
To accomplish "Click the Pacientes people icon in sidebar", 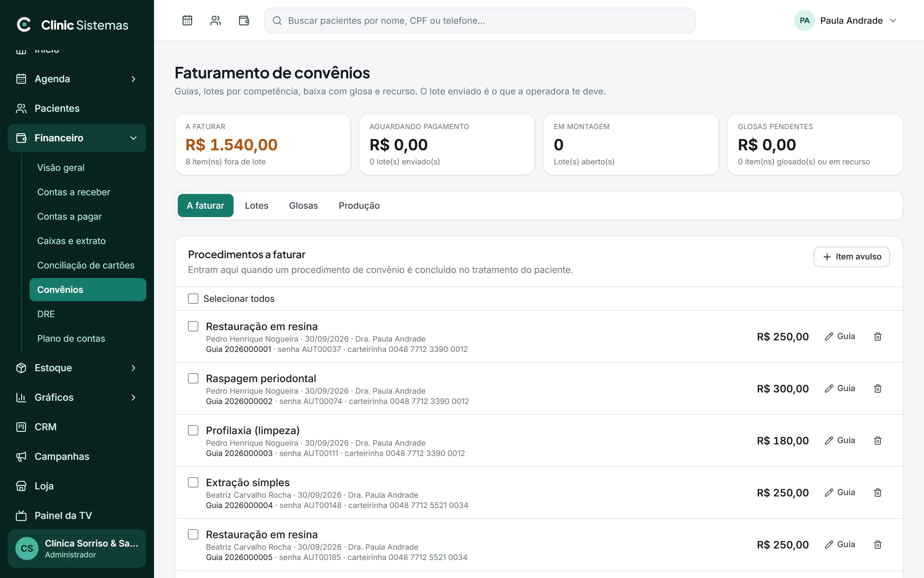I will pyautogui.click(x=21, y=109).
